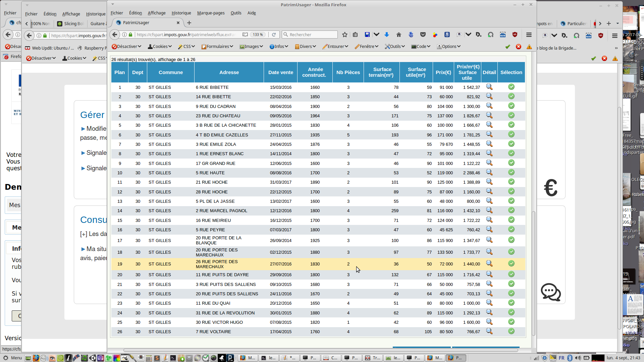
Task: Click into the Rechercher search field
Action: (312, 35)
